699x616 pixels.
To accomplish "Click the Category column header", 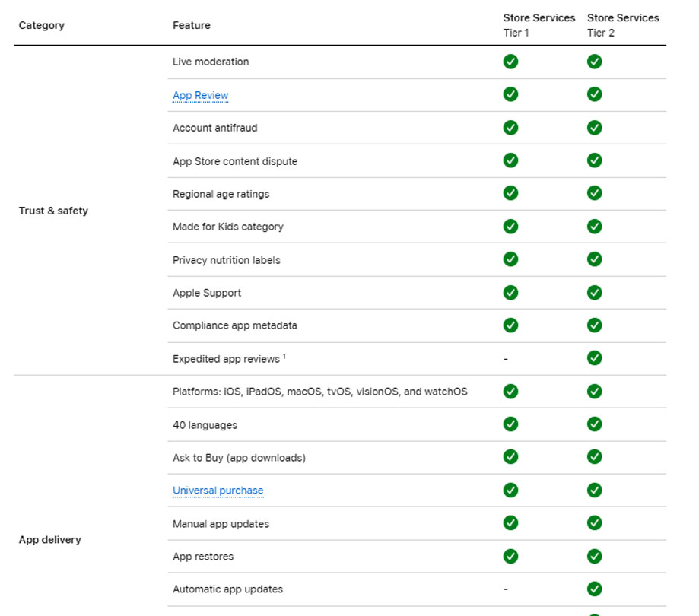I will tap(42, 25).
